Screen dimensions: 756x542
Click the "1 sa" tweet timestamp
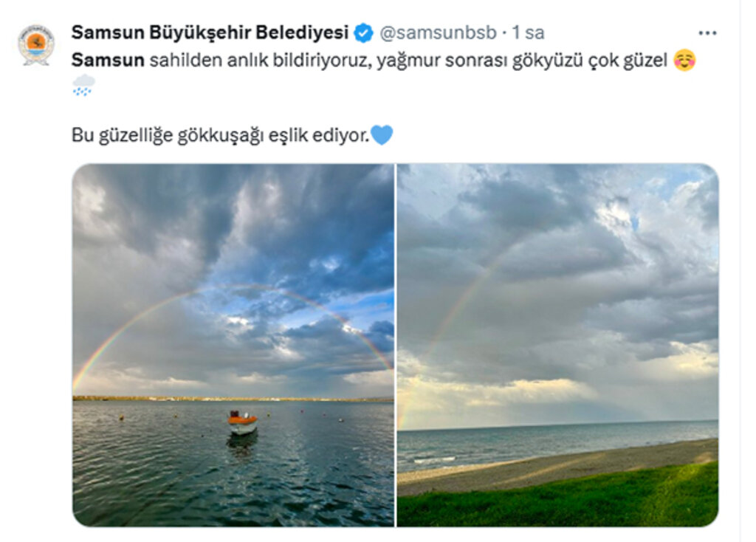(528, 32)
